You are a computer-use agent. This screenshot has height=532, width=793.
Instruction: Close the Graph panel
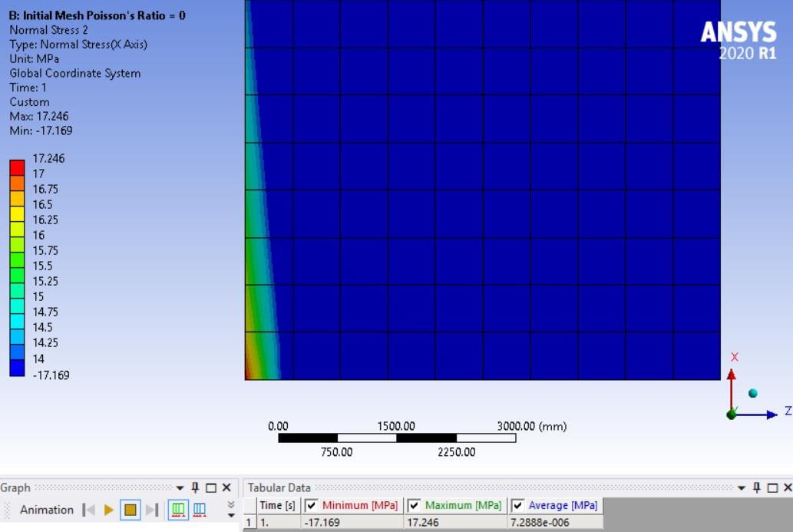(226, 487)
